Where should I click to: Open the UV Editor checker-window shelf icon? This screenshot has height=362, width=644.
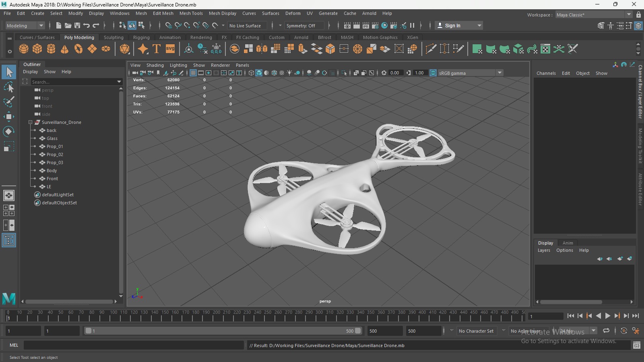[545, 49]
